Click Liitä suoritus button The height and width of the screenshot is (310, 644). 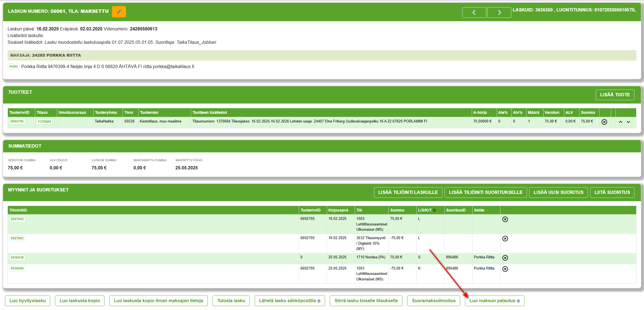(x=612, y=192)
